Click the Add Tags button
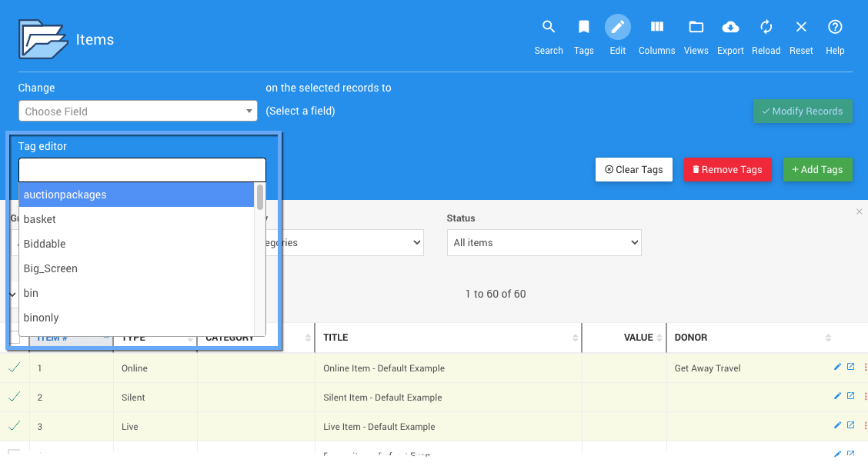Image resolution: width=868 pixels, height=476 pixels. click(x=816, y=170)
